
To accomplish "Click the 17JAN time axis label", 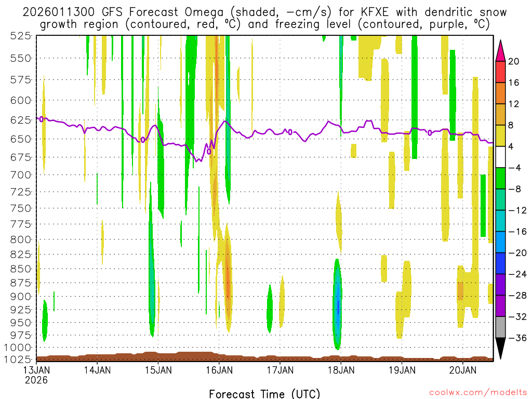I will [x=280, y=370].
